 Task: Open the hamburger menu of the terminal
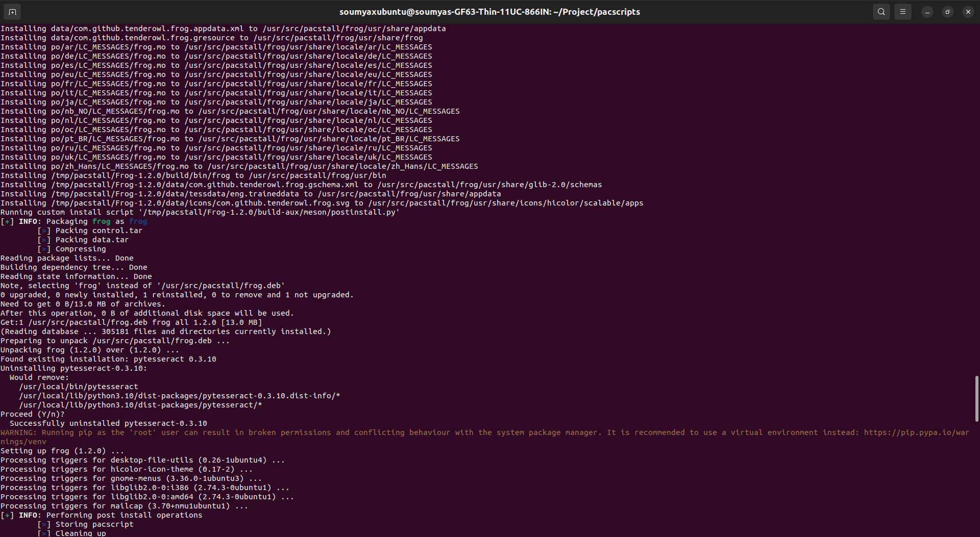[x=902, y=11]
